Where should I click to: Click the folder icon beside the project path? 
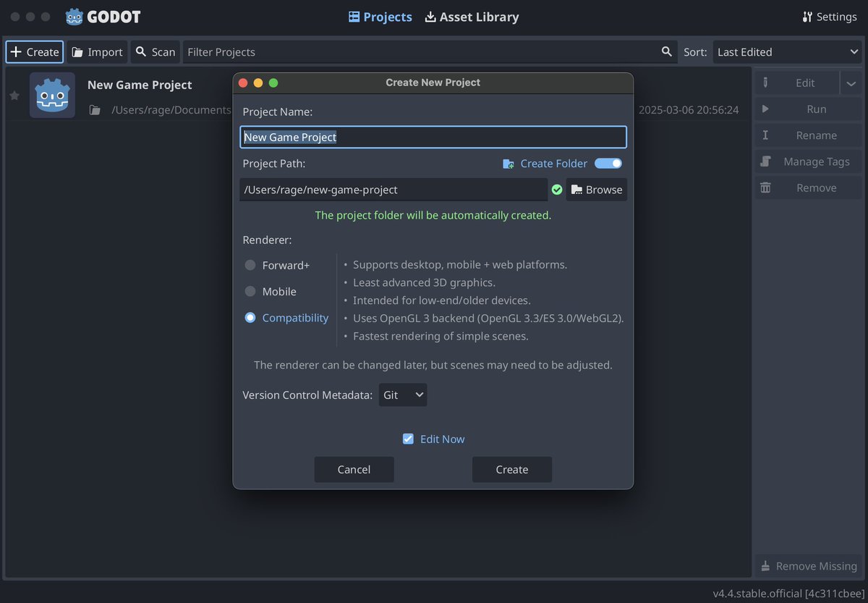tap(95, 110)
